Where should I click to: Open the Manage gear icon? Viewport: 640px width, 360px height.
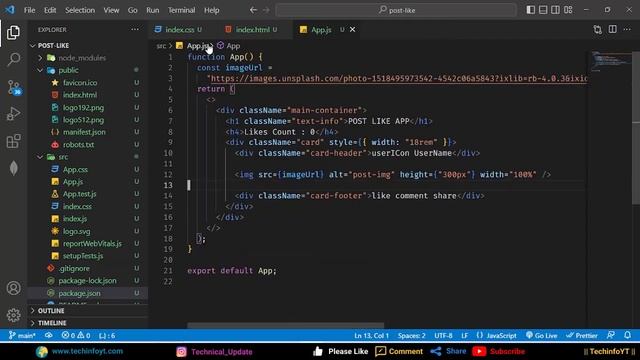(13, 315)
